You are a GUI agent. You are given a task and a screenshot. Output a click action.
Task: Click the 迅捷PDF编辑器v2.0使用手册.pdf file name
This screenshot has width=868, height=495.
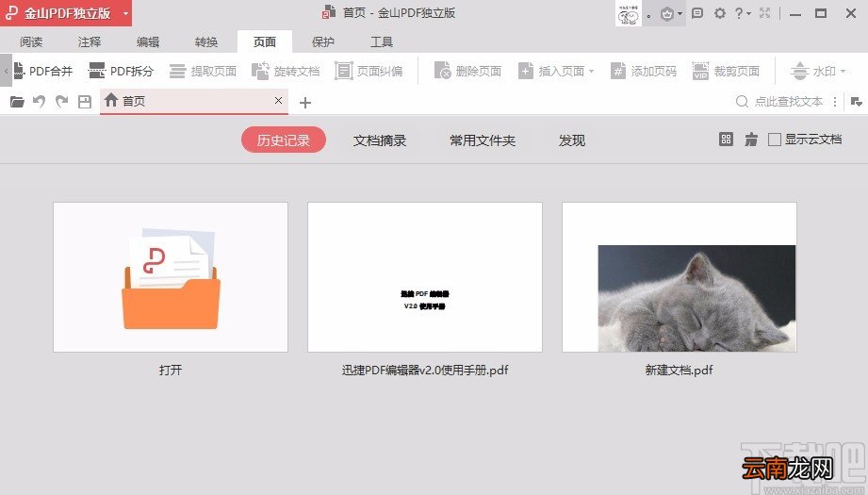pyautogui.click(x=425, y=370)
